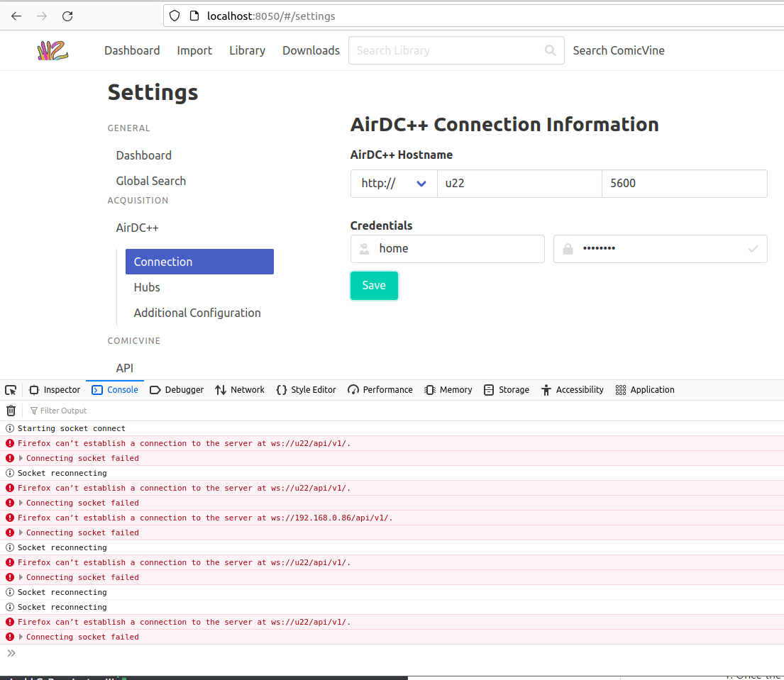Expand last Connecting socket failed entry
Viewport: 784px width, 680px height.
21,637
